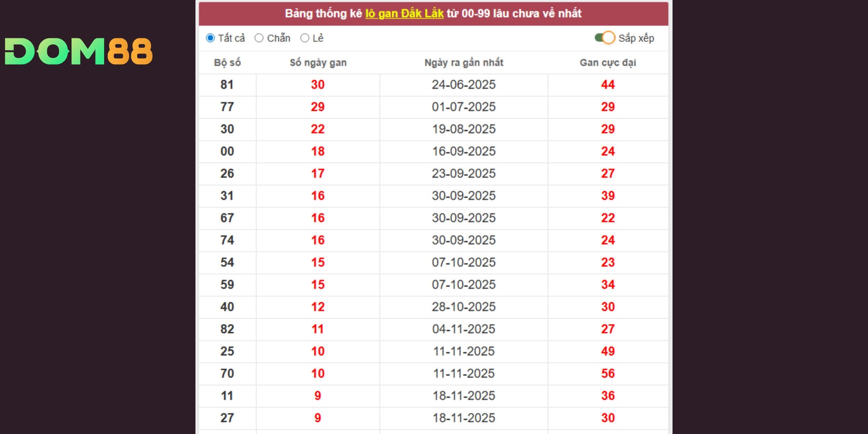Toggle the 'Sắp xếp' switch
The height and width of the screenshot is (434, 868).
point(604,37)
